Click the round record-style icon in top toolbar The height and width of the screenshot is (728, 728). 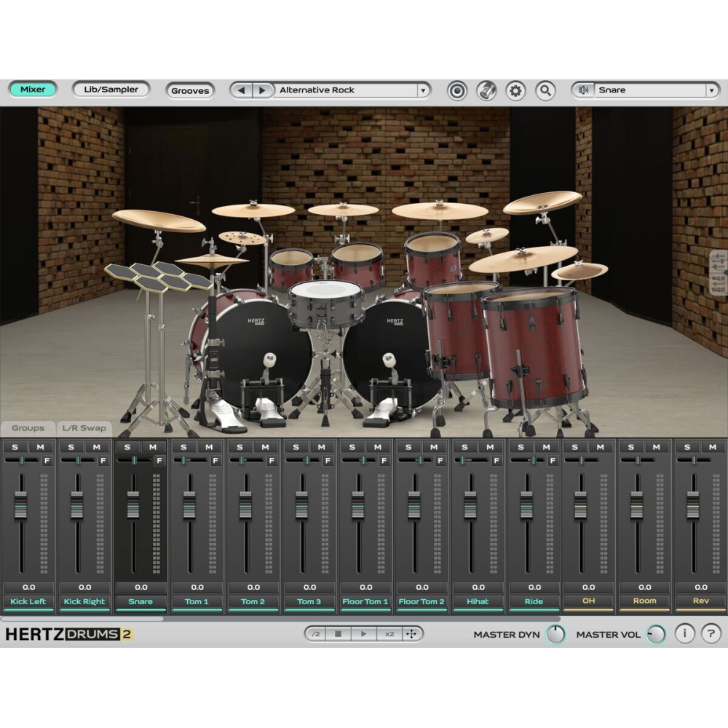[457, 91]
